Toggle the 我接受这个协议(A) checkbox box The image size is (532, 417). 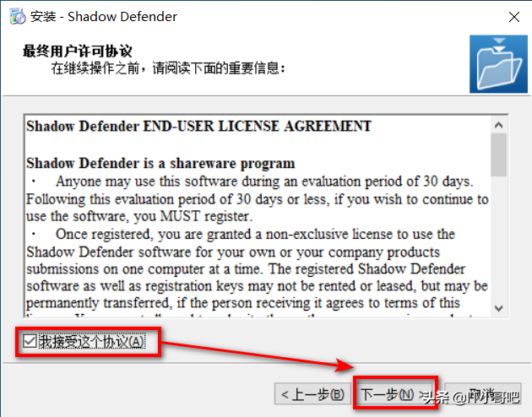pyautogui.click(x=30, y=341)
